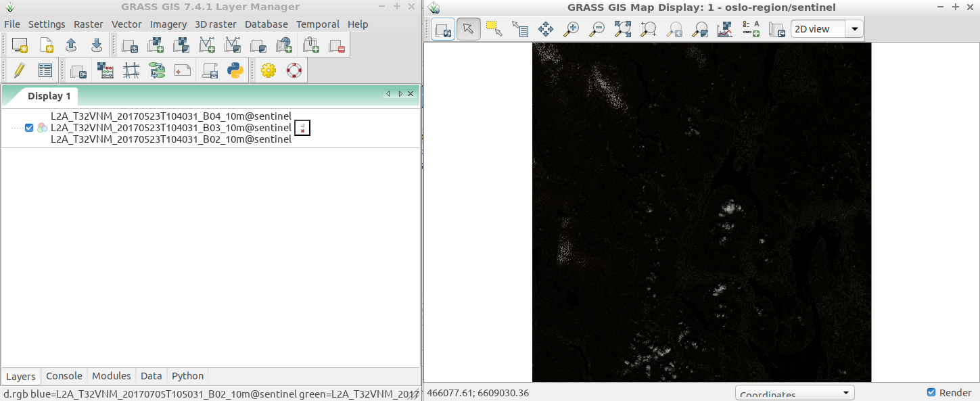Open the Cartographic Composer icon

click(183, 70)
